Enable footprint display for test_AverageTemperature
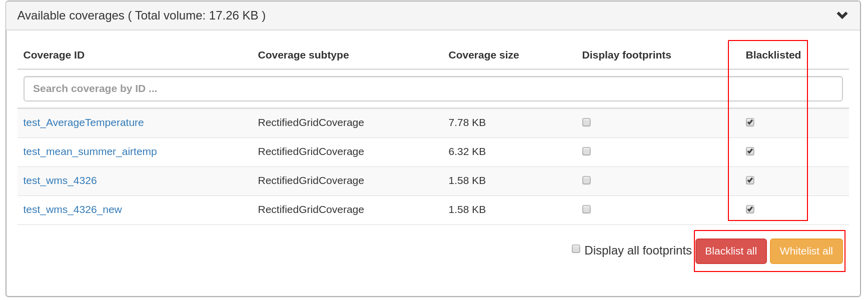The image size is (868, 300). click(x=586, y=122)
